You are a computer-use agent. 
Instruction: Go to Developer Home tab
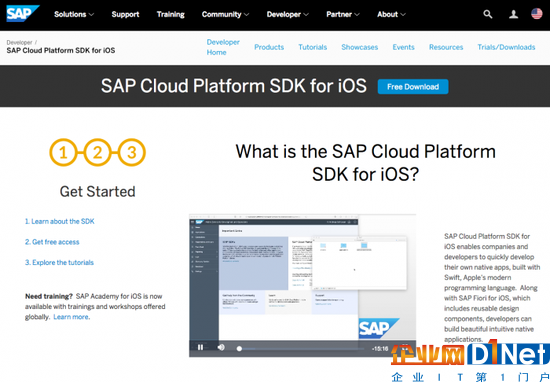223,47
